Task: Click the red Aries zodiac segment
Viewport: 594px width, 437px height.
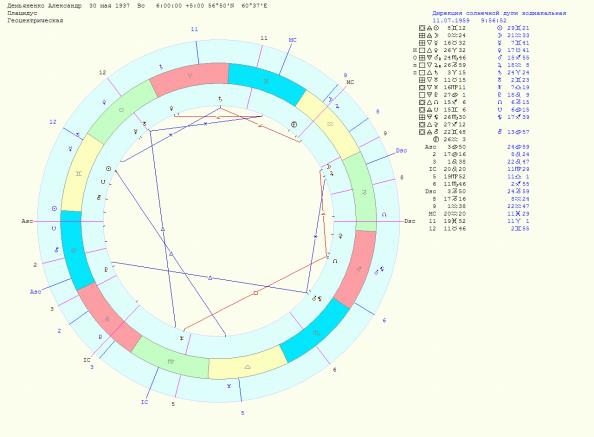Action: click(x=189, y=79)
